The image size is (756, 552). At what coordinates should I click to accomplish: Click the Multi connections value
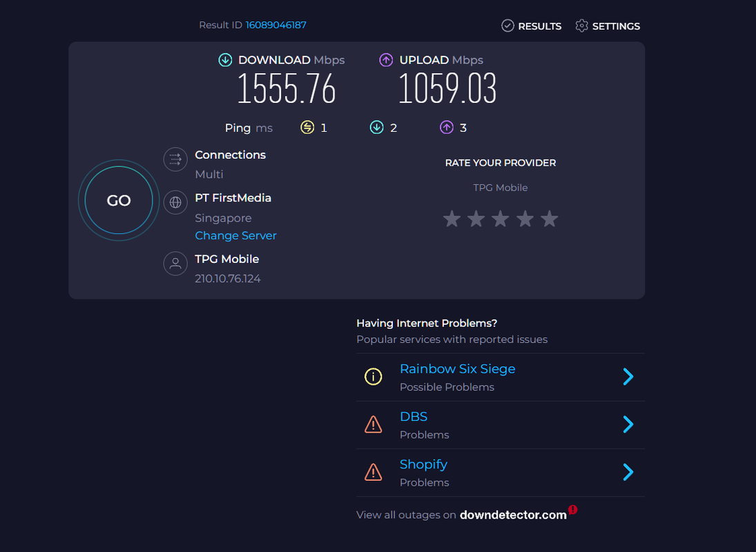(x=209, y=175)
